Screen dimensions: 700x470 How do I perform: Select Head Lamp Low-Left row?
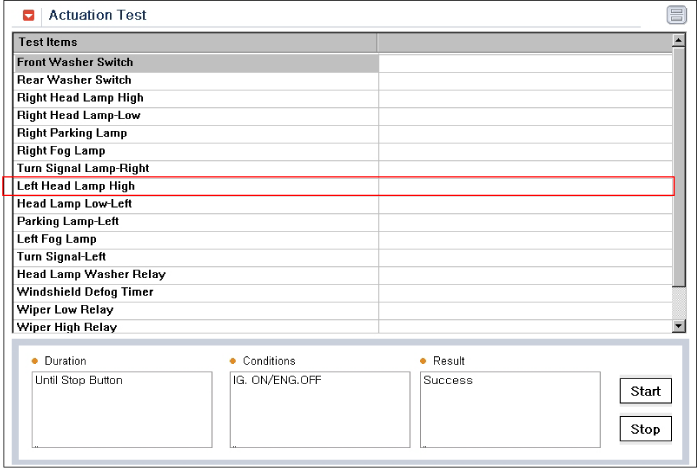tap(343, 204)
